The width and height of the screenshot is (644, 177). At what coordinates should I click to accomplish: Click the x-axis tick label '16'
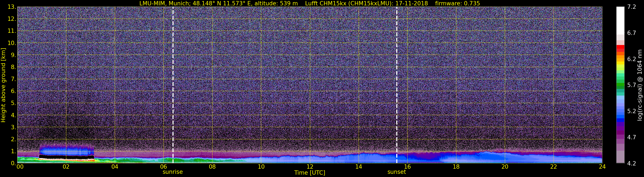[x=407, y=167]
